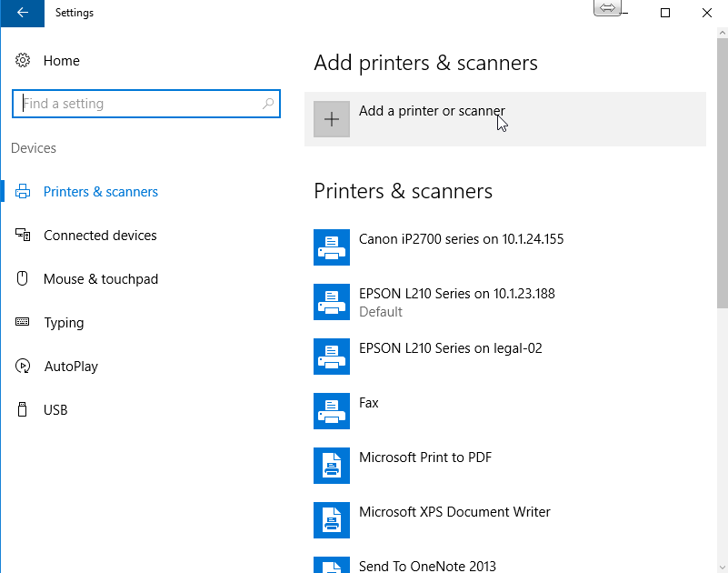Screen dimensions: 728x573
Task: Select the AutoPlay icon in sidebar
Action: [22, 366]
